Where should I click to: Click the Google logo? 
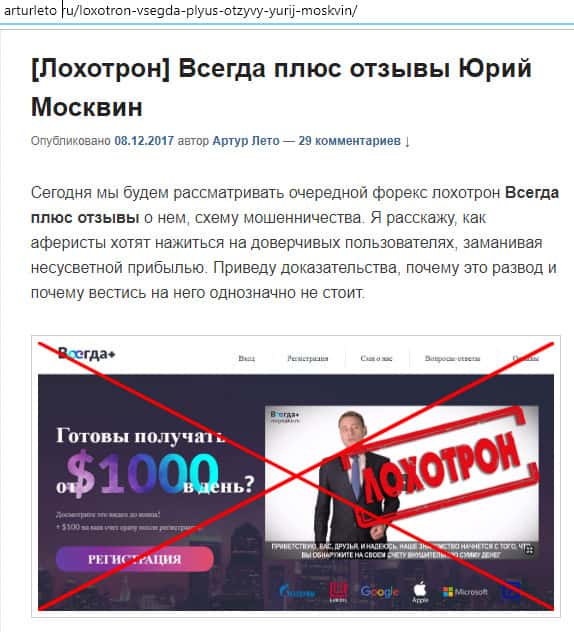380,592
